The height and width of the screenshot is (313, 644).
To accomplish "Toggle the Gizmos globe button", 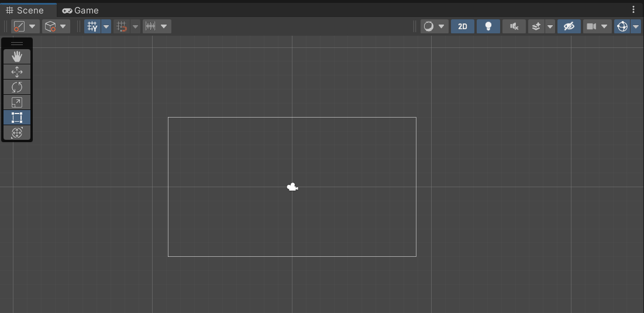I will click(x=622, y=26).
